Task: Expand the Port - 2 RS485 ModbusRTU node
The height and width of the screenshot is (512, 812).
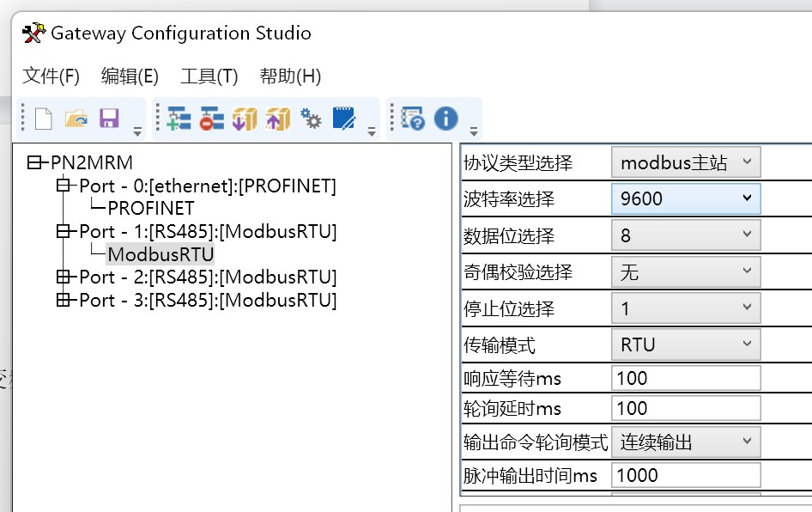Action: tap(62, 277)
